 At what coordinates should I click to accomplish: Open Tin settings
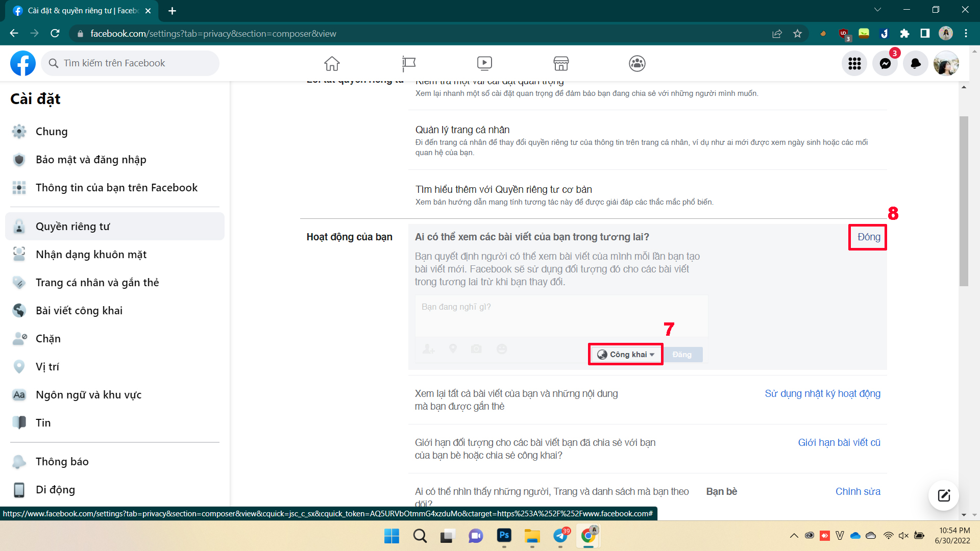115,423
